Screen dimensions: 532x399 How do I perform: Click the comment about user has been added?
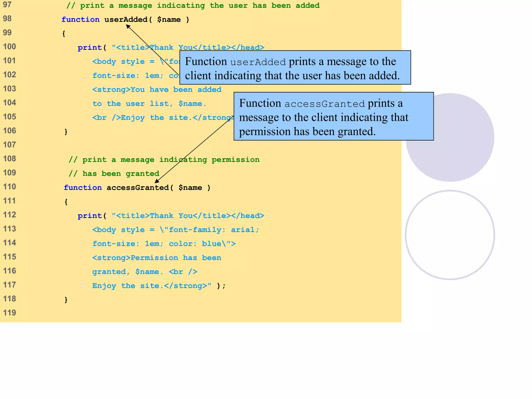(x=193, y=5)
